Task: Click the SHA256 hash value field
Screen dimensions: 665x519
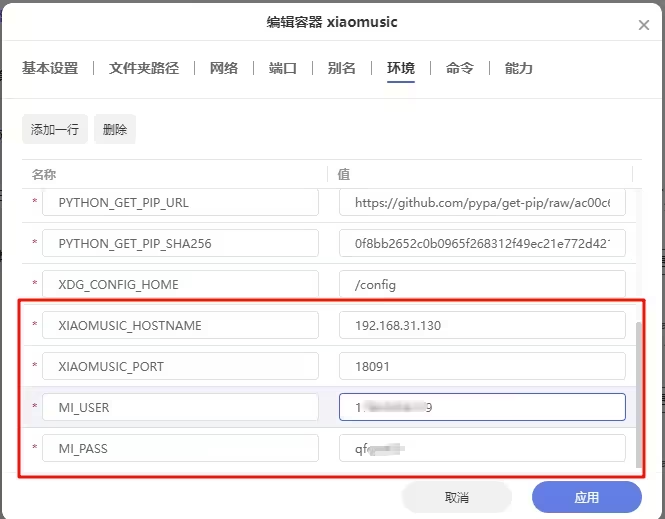Action: click(x=482, y=243)
